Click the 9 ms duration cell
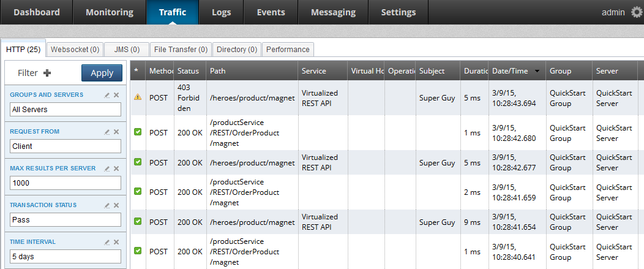The width and height of the screenshot is (644, 269). pos(474,222)
